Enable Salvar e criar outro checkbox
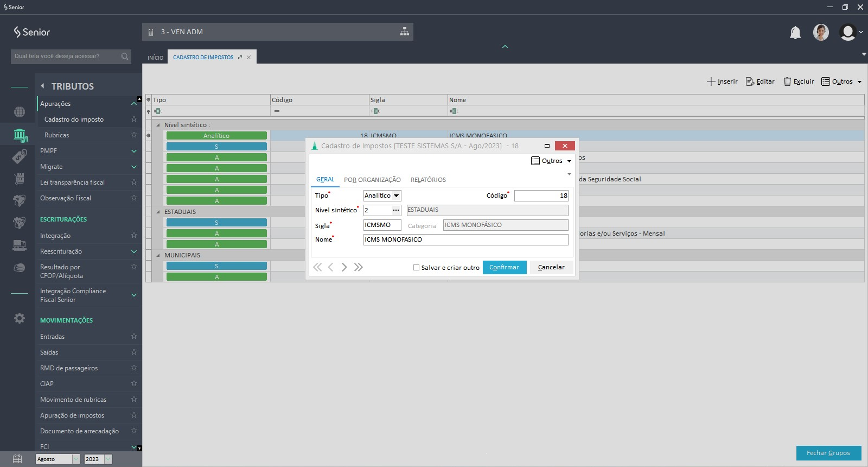This screenshot has width=868, height=467. coord(416,268)
